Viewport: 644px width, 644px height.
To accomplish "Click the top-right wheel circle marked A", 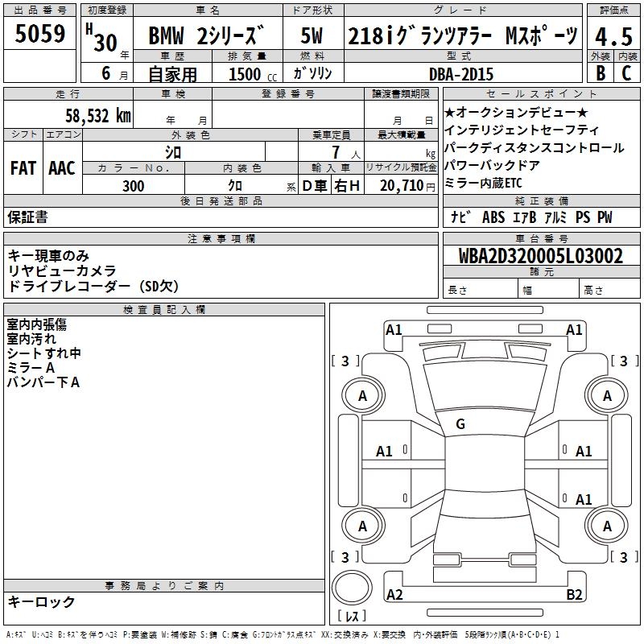I will click(x=607, y=395).
